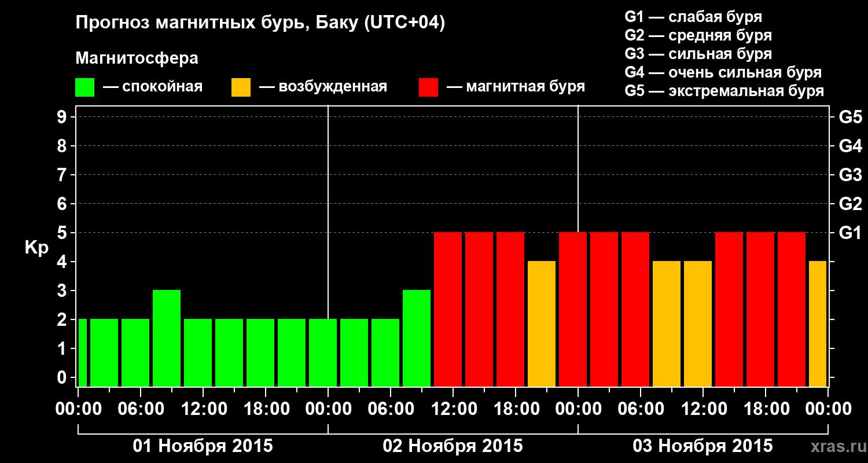Click the 'Магнитосфера' heading

coord(137,58)
